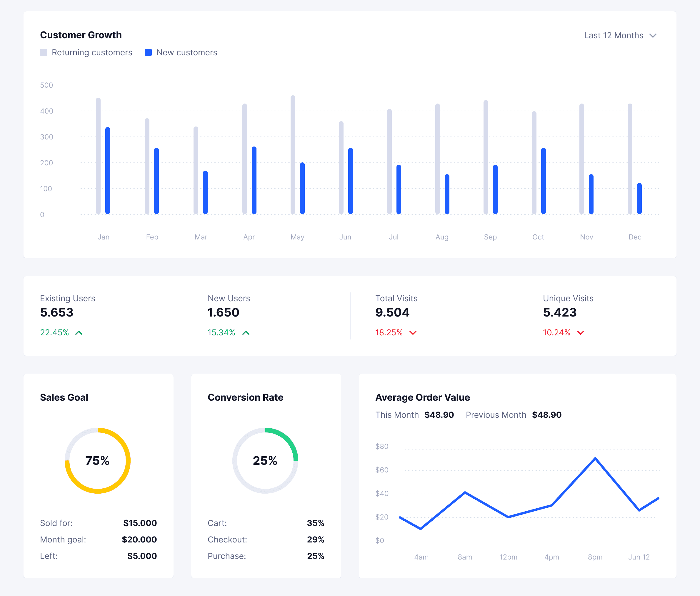Expand the Total Visits change indicator

point(395,332)
